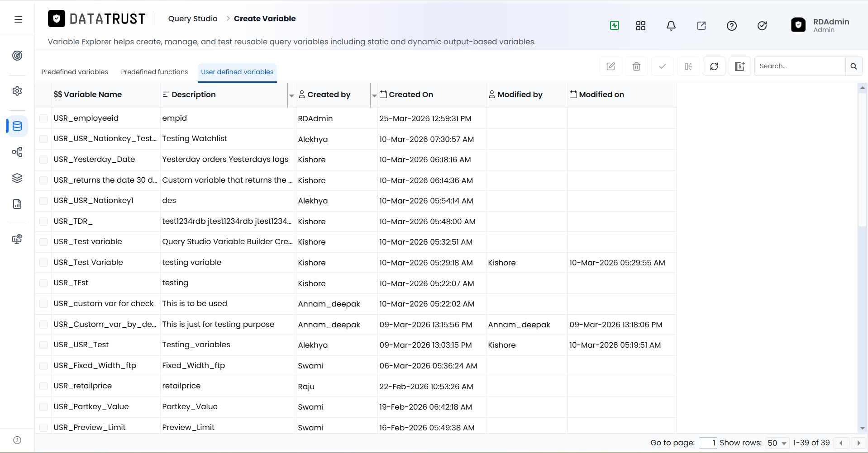Select the USR_Fixed_Width_ftp variable name

[x=95, y=365]
